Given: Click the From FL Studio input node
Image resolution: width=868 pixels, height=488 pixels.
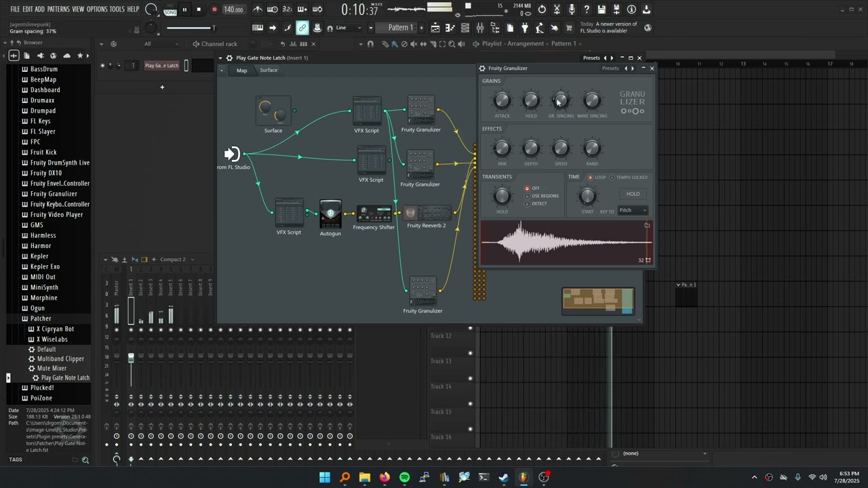Looking at the screenshot, I should (x=233, y=156).
